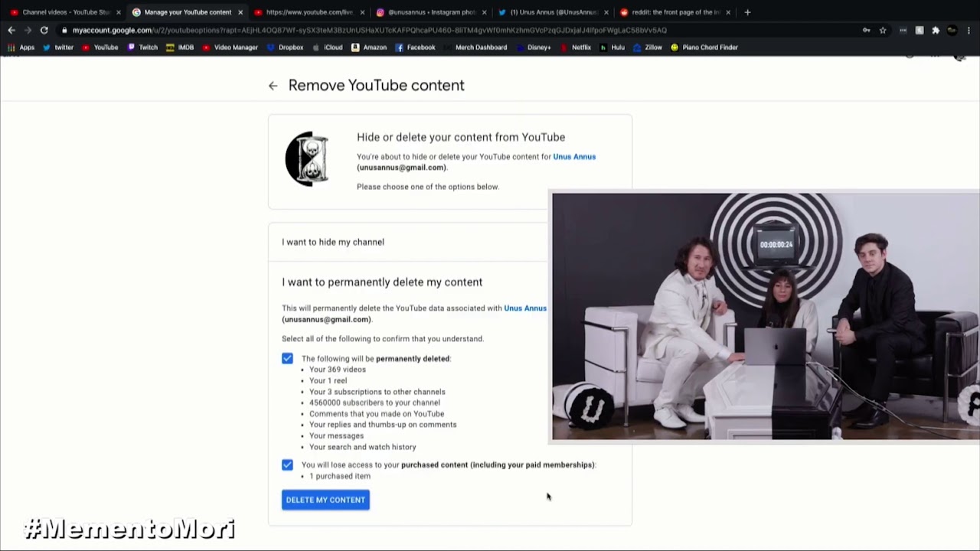The width and height of the screenshot is (980, 551).
Task: Uncheck the 'permanently deleted' confirmation checkbox
Action: coord(287,358)
